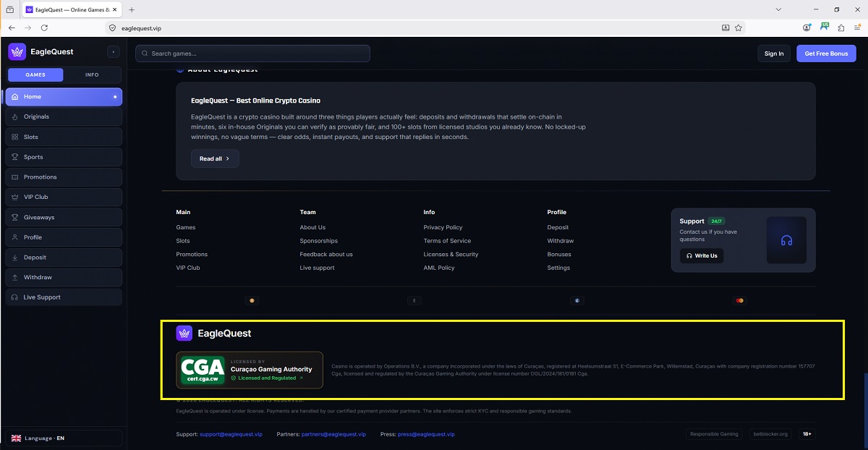Click the 18+ badge in the footer
Viewport: 868px width, 450px height.
pos(807,434)
